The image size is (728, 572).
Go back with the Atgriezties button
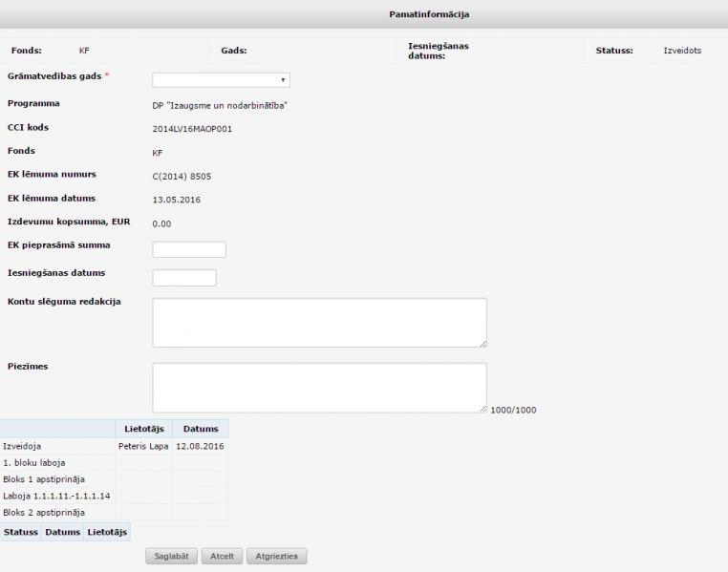[276, 556]
